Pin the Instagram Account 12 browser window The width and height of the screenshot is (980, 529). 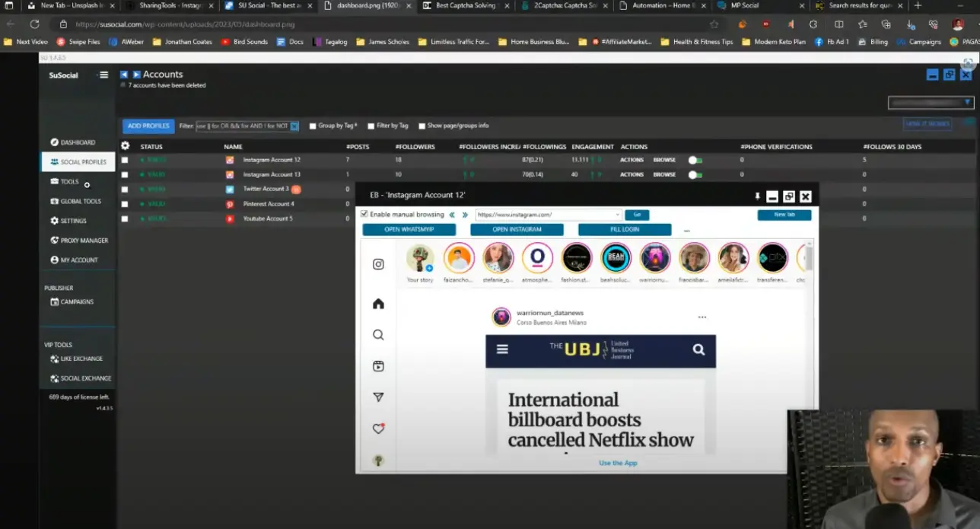(x=757, y=196)
